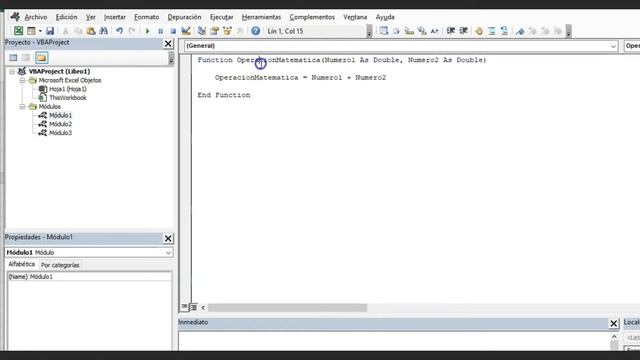The image size is (640, 360).
Task: Open the Properties Window icon
Action: [x=214, y=31]
